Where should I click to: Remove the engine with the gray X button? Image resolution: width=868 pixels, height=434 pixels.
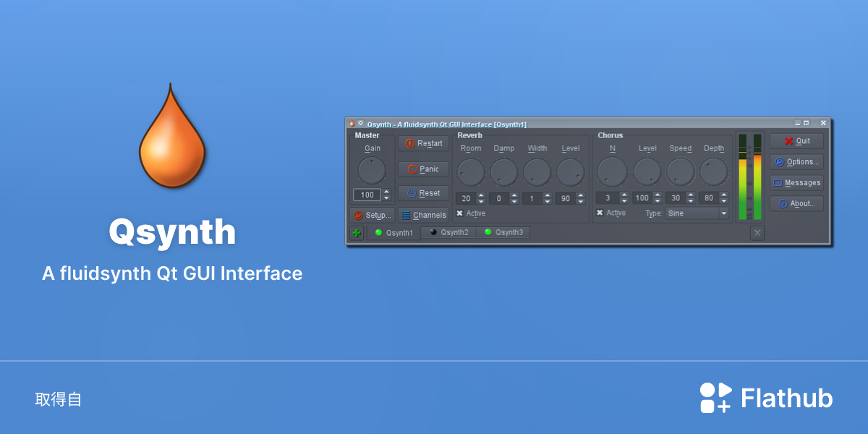[757, 233]
